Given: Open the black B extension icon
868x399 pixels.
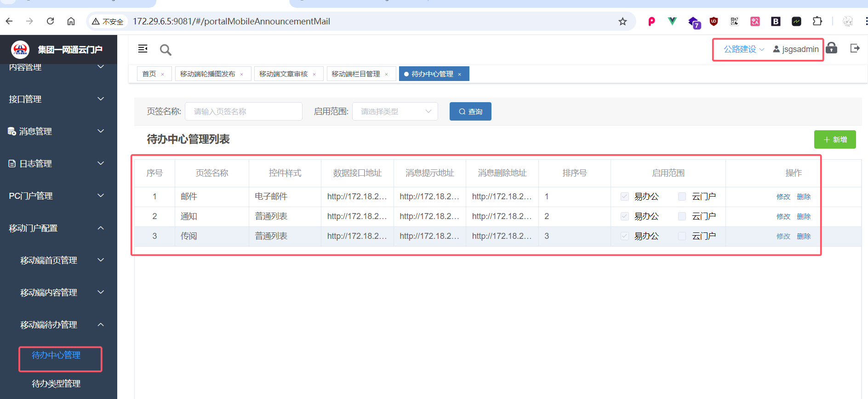Looking at the screenshot, I should pyautogui.click(x=776, y=21).
